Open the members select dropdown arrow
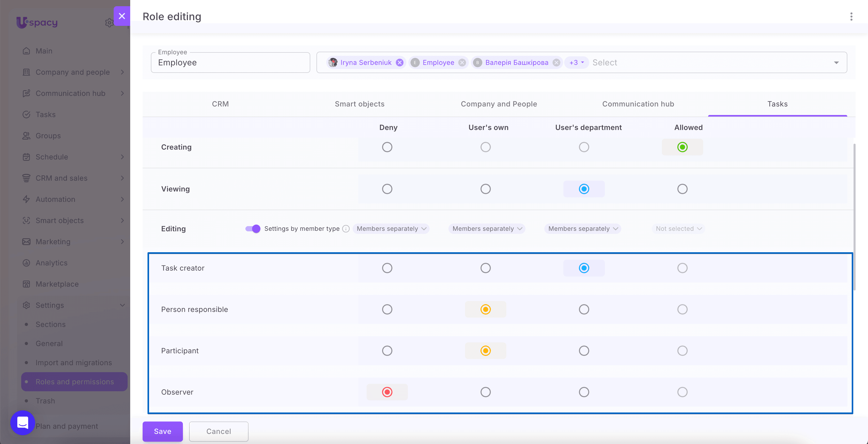This screenshot has height=444, width=868. pos(836,63)
